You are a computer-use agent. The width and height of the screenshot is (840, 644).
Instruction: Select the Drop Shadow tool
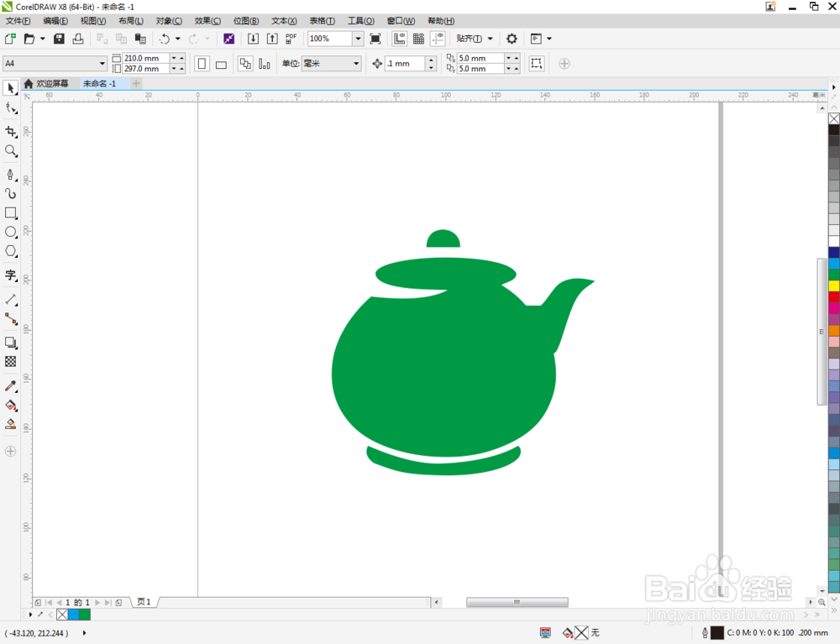coord(11,343)
